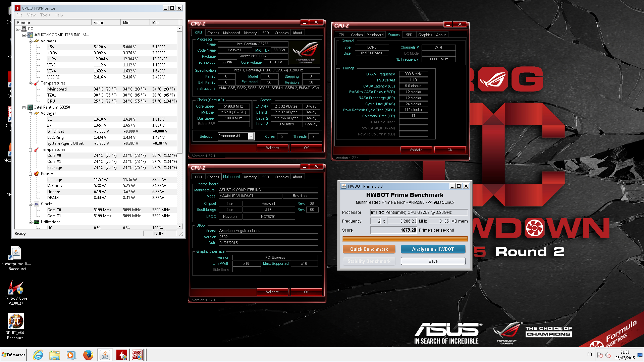Click the HWBOT Prime window title icon
Screen dimensions: 644x362
pos(344,186)
